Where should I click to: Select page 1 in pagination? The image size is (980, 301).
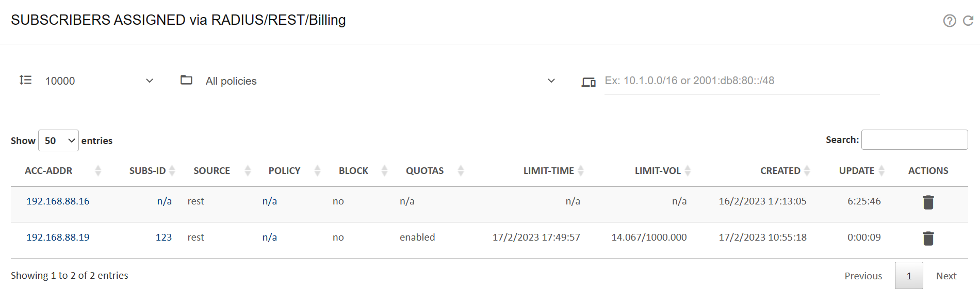pyautogui.click(x=909, y=276)
